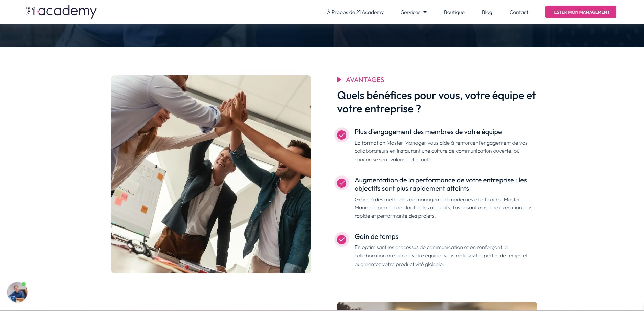644x311 pixels.
Task: Click the Tester Mon Management button
Action: point(581,12)
